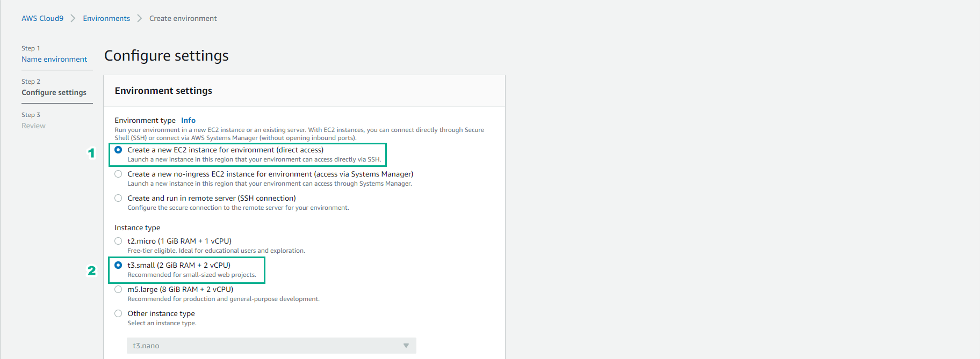Image resolution: width=980 pixels, height=359 pixels.
Task: Click the Free-tier eligible description text
Action: coord(216,251)
